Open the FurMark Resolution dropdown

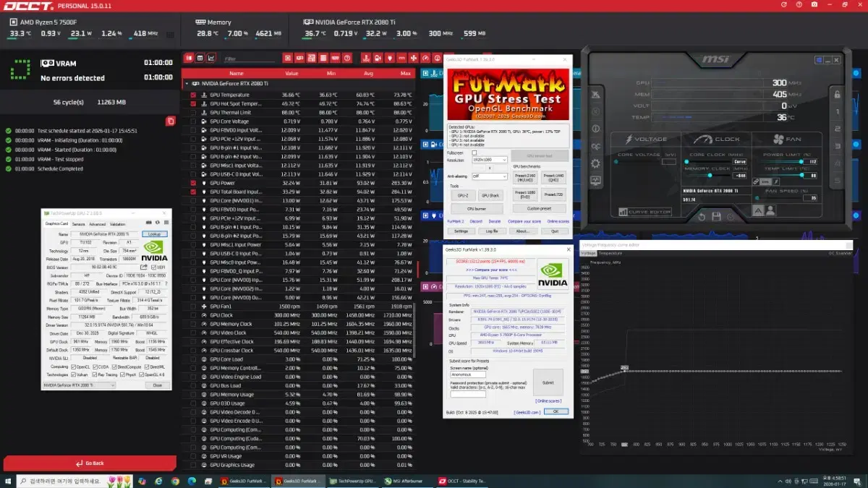point(488,160)
